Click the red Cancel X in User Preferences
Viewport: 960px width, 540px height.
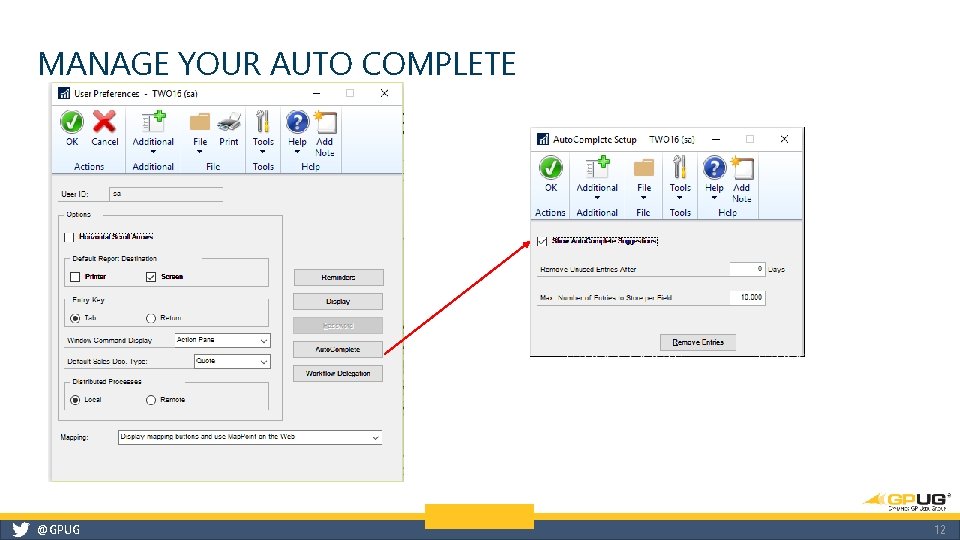click(x=104, y=121)
